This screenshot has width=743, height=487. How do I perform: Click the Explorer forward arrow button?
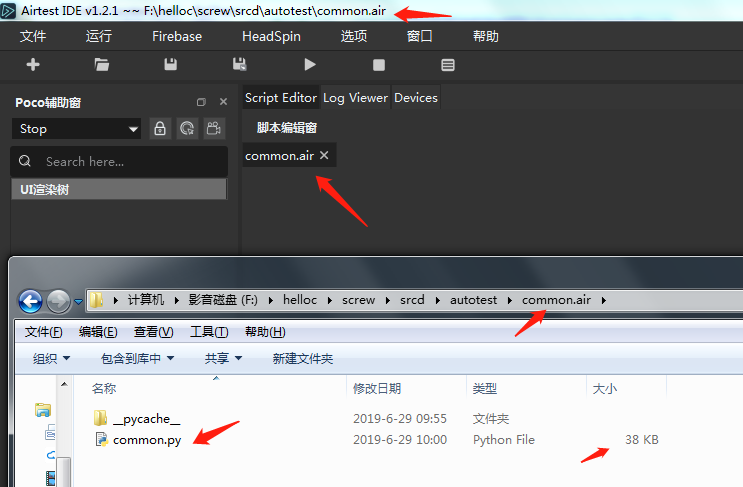click(x=58, y=301)
